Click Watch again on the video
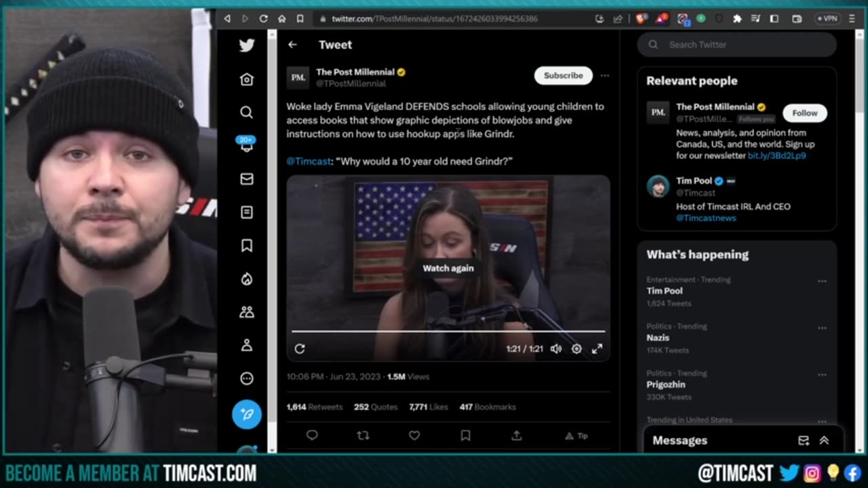 (x=448, y=268)
